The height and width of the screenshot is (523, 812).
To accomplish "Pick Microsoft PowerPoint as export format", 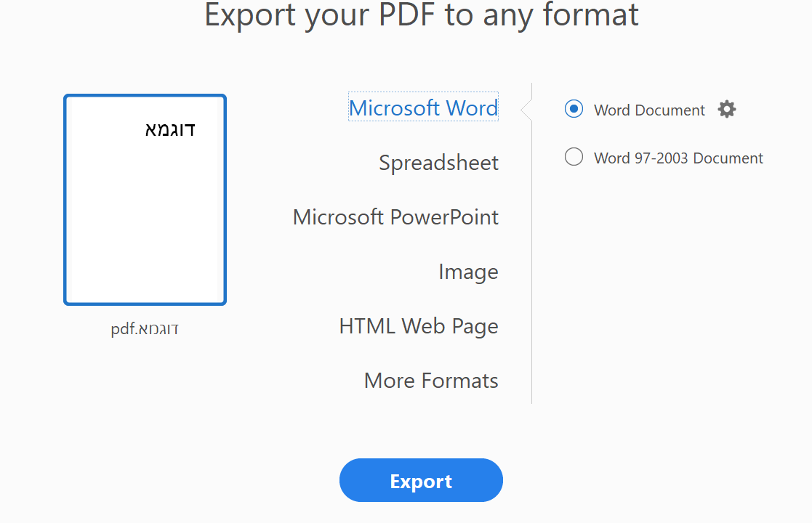I will (395, 217).
